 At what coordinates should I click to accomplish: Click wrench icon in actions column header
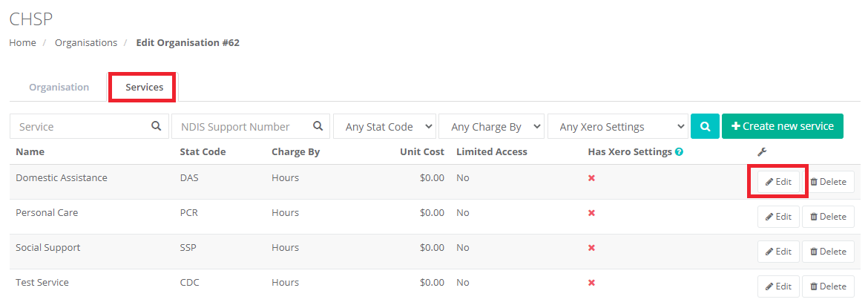click(762, 152)
